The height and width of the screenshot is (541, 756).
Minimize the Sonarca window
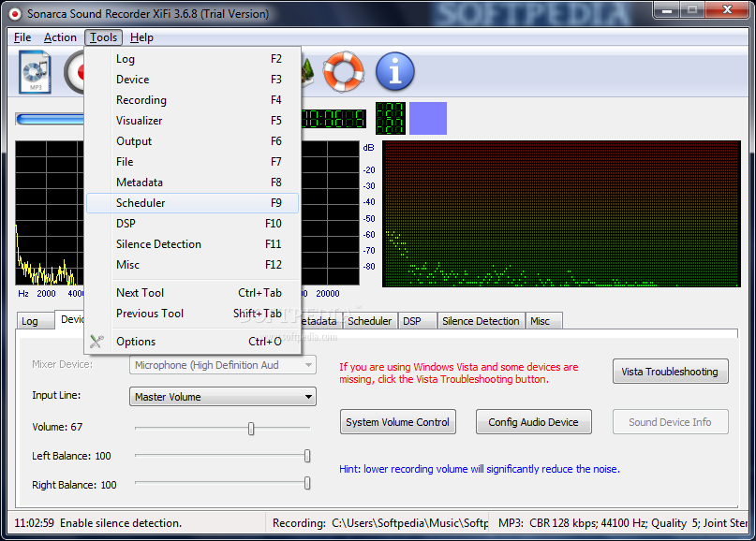pyautogui.click(x=667, y=10)
